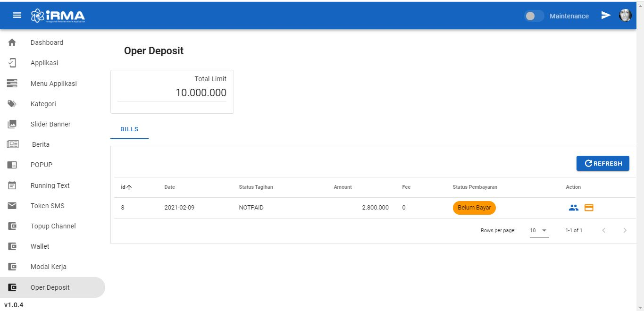Open Slider Banner in the sidebar

click(50, 124)
